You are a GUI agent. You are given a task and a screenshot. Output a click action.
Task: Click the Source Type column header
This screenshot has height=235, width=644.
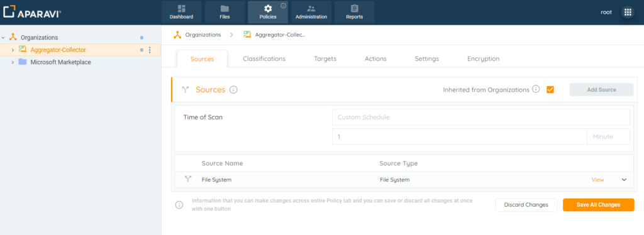pyautogui.click(x=398, y=163)
